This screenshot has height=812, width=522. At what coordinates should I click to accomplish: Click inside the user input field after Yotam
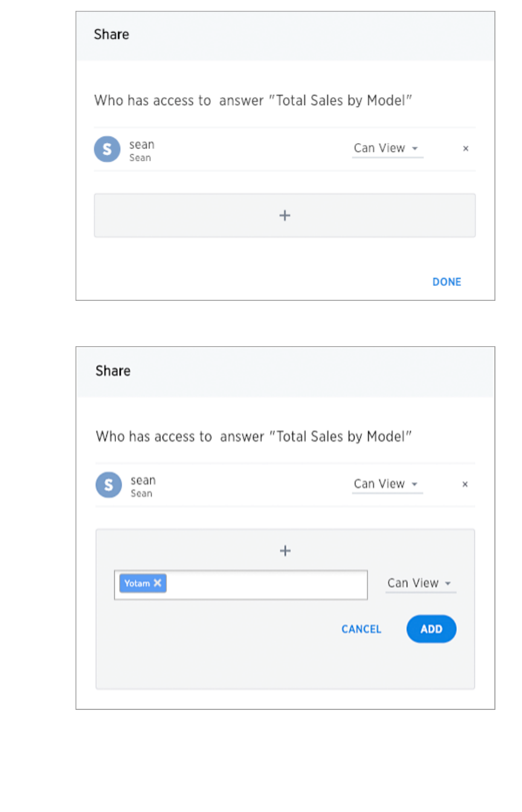266,584
